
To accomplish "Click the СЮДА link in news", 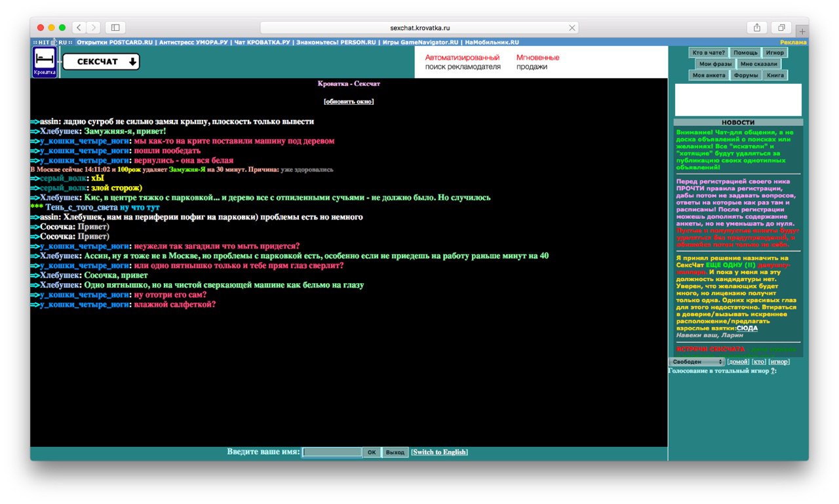I will tap(747, 328).
